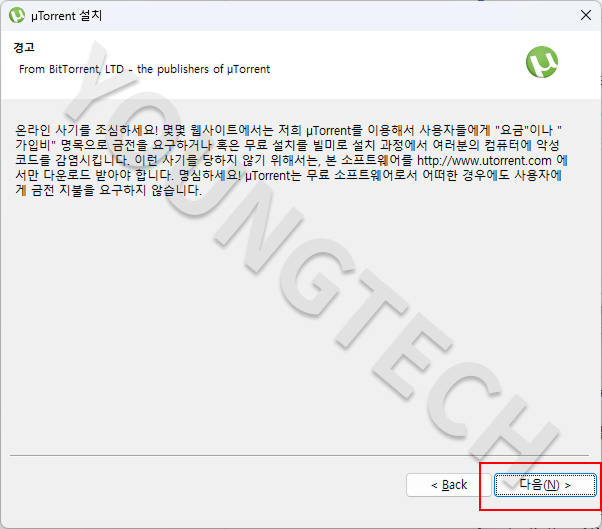602x529 pixels.
Task: Click the 다음(N) > button
Action: 545,485
